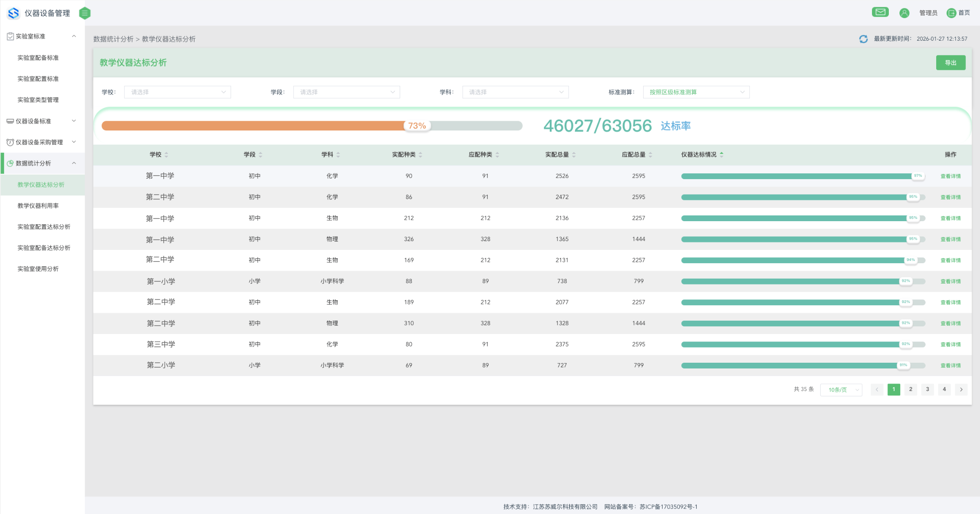Sort by 仪器达标情况 column arrow
The image size is (980, 514).
(x=721, y=154)
